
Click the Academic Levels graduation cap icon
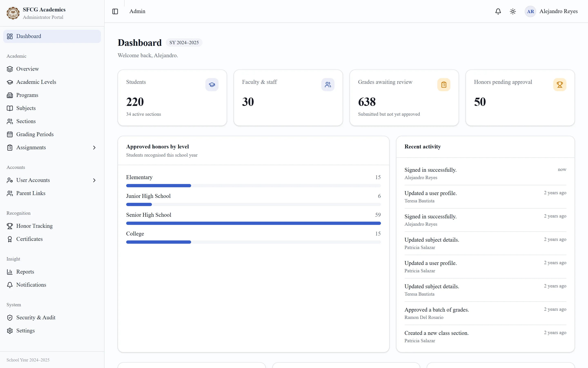pos(10,82)
